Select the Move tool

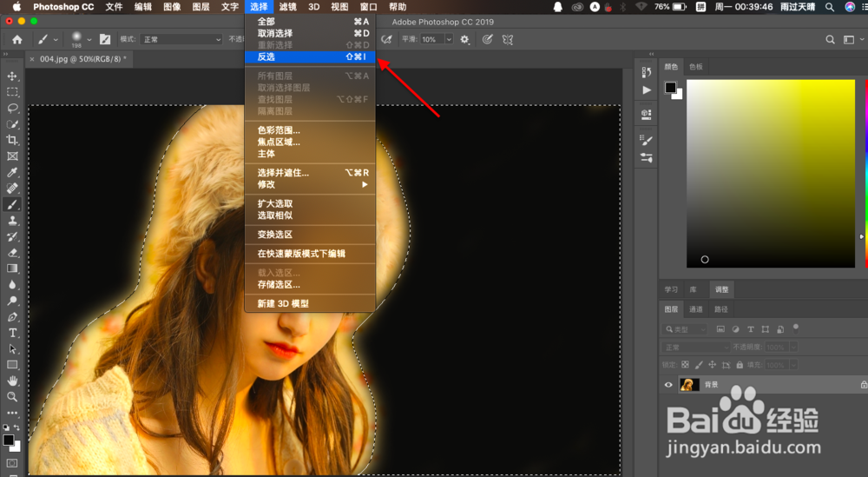12,76
